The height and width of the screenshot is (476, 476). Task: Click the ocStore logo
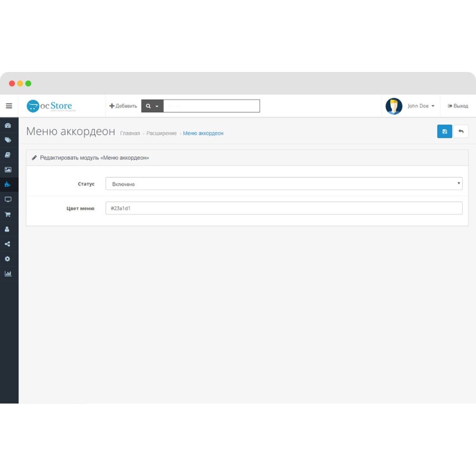click(x=50, y=106)
